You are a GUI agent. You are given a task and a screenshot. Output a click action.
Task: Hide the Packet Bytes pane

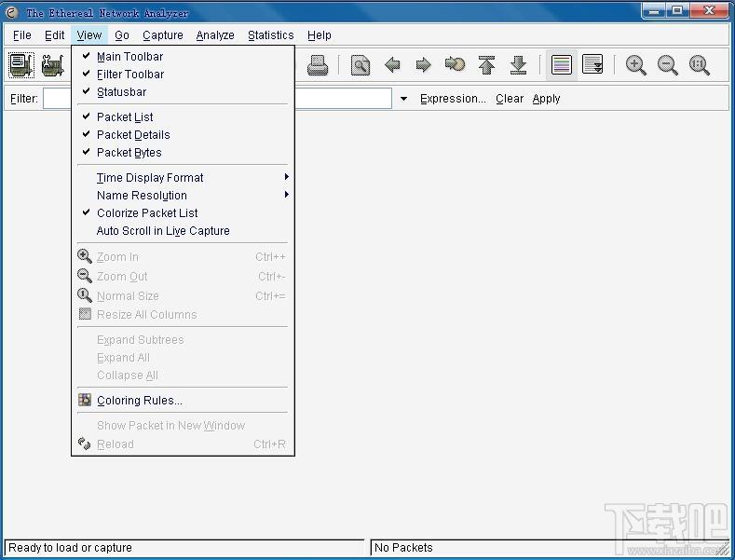coord(183,153)
